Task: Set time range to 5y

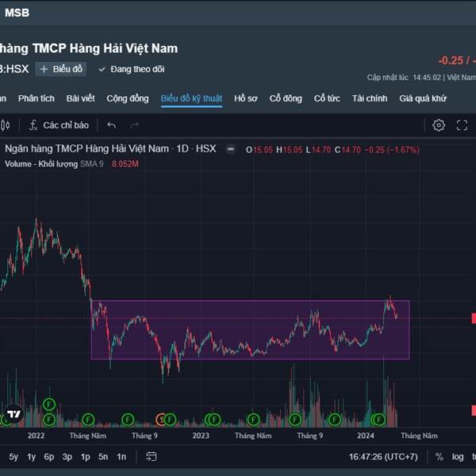Action: [x=13, y=457]
